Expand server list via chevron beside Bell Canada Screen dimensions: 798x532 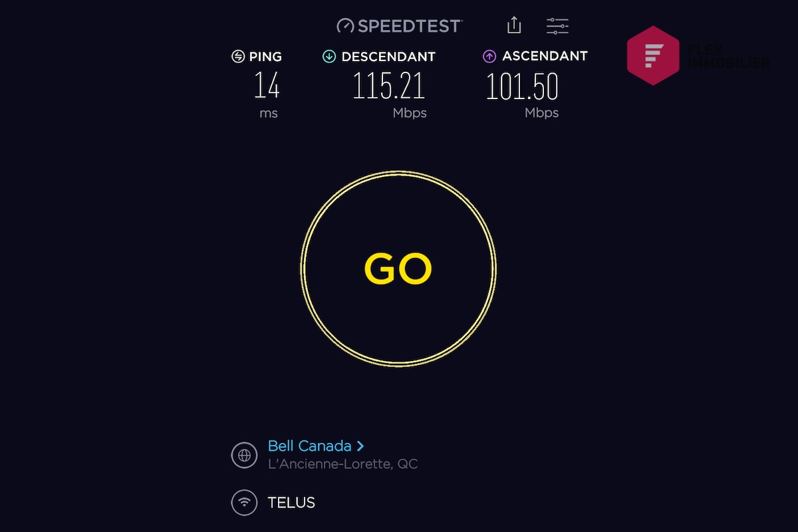pyautogui.click(x=360, y=446)
